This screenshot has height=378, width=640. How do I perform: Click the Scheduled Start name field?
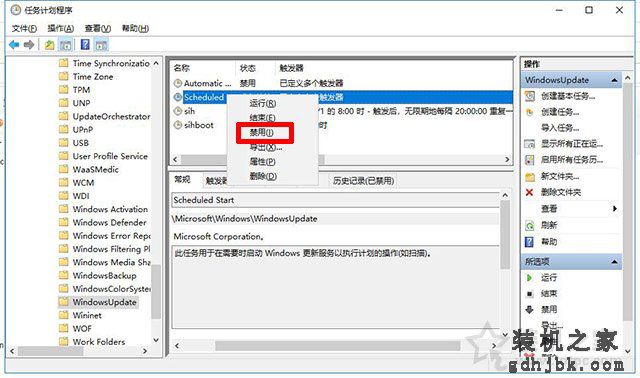click(x=336, y=200)
